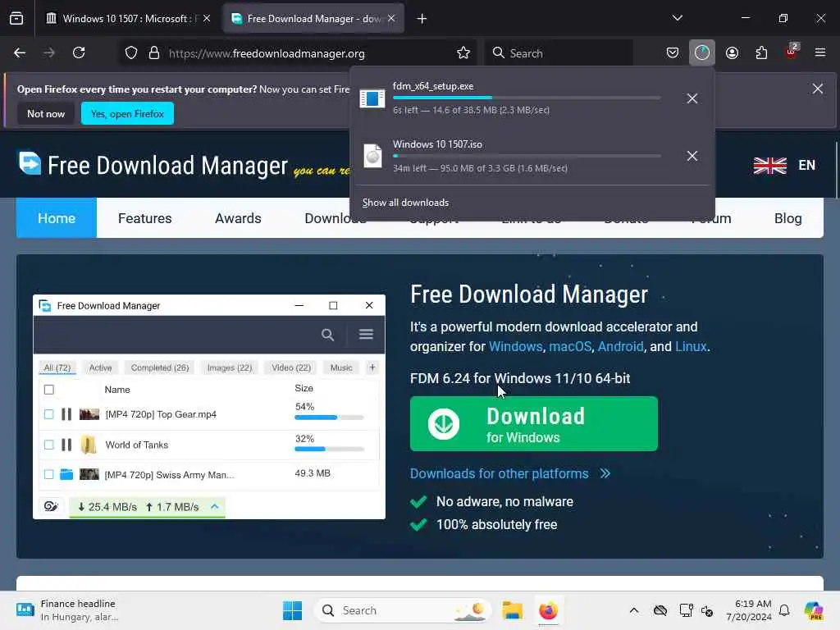
Task: Click the Free Download Manager site logo
Action: [x=153, y=164]
